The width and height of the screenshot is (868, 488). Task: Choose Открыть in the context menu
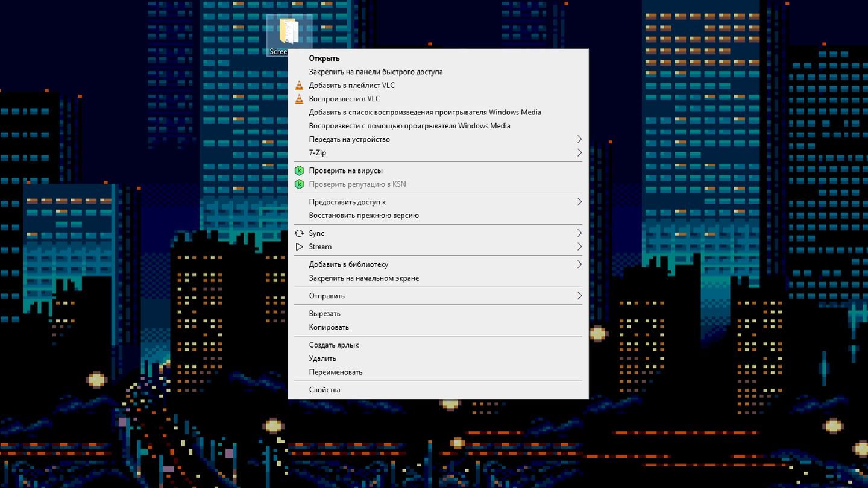click(x=438, y=58)
